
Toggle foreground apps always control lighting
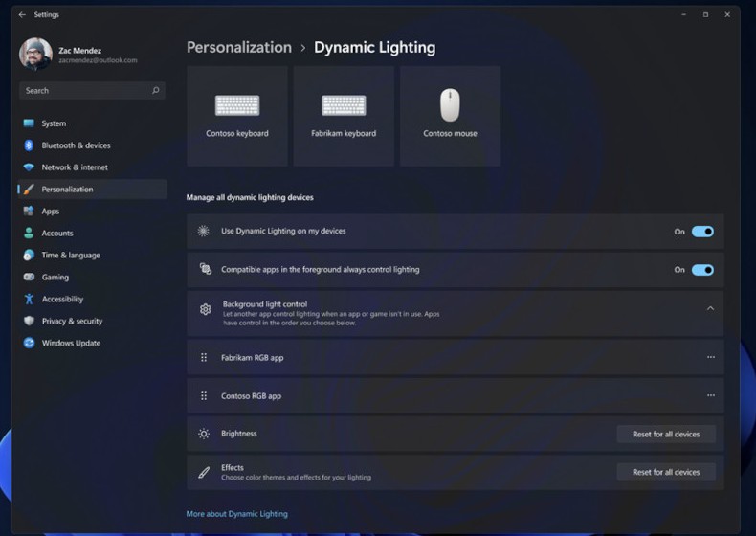pyautogui.click(x=702, y=270)
